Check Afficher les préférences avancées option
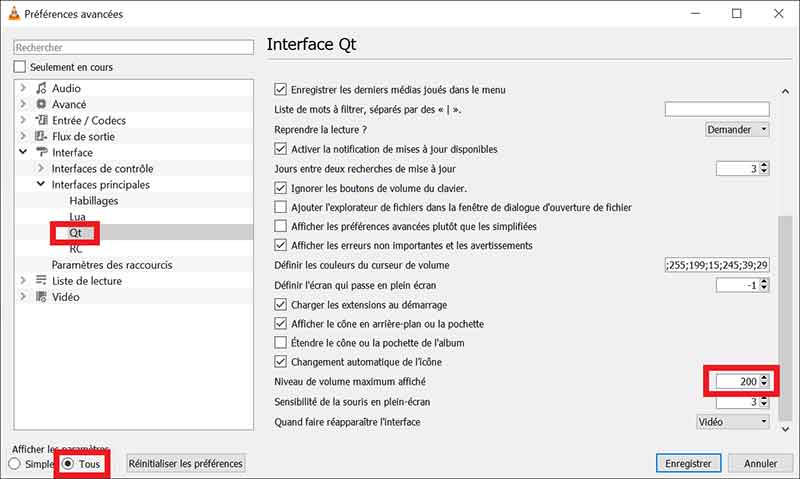The image size is (800, 479). tap(280, 226)
